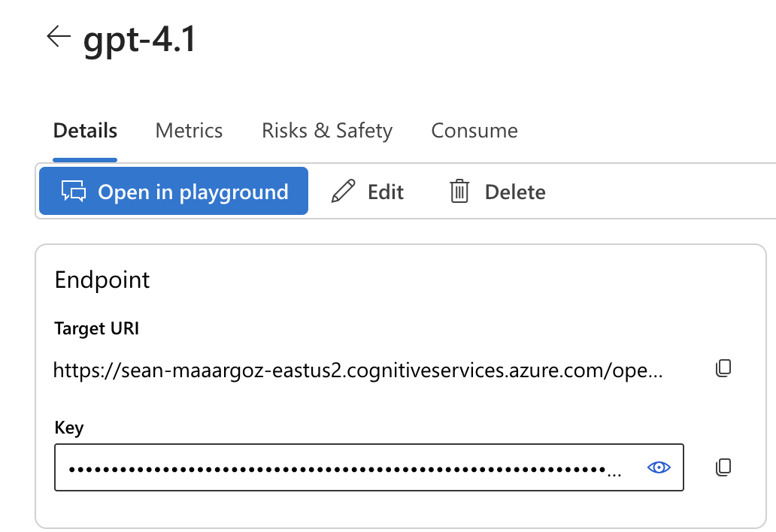Click the Key label above the field

coord(68,428)
